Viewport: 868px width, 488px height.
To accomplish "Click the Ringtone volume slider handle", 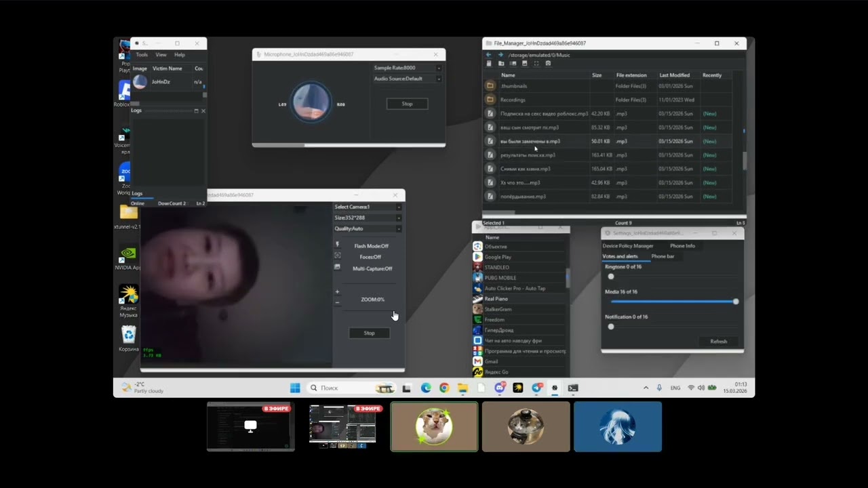I will 611,277.
